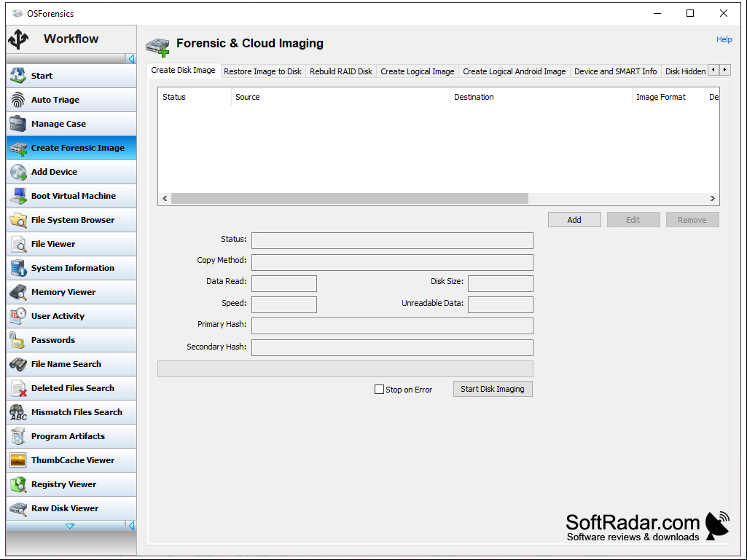Click the Data Read field
747x560 pixels.
pyautogui.click(x=284, y=283)
